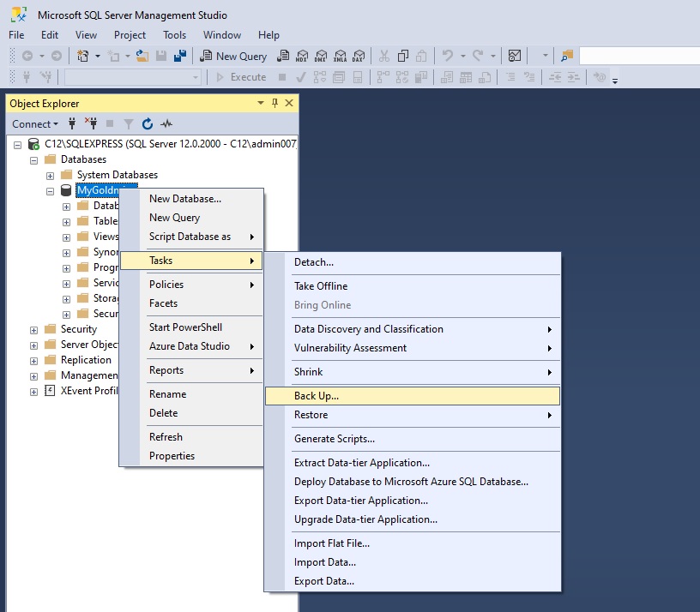Click the Activity Monitor toolbar icon
Viewport: 700px width, 612px height.
pyautogui.click(x=515, y=57)
